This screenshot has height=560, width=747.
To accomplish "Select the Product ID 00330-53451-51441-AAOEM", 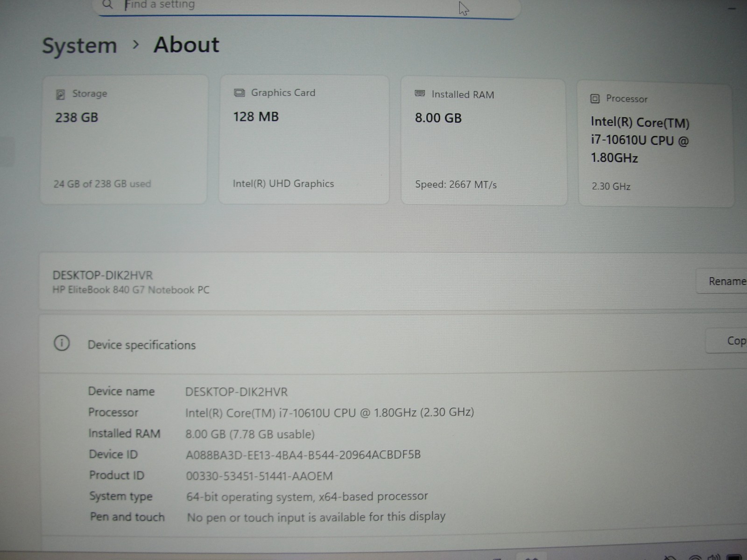I will coord(260,476).
